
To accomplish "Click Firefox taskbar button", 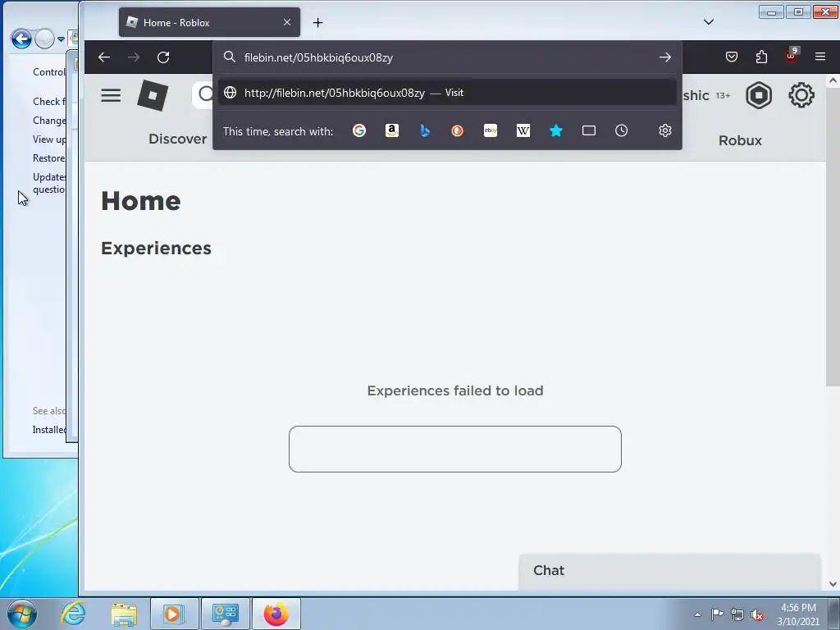I will pyautogui.click(x=276, y=614).
